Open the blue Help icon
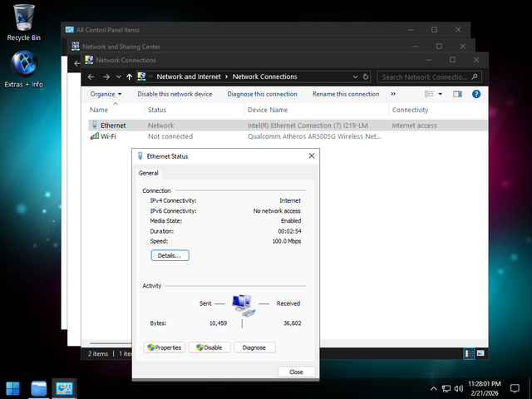 476,94
